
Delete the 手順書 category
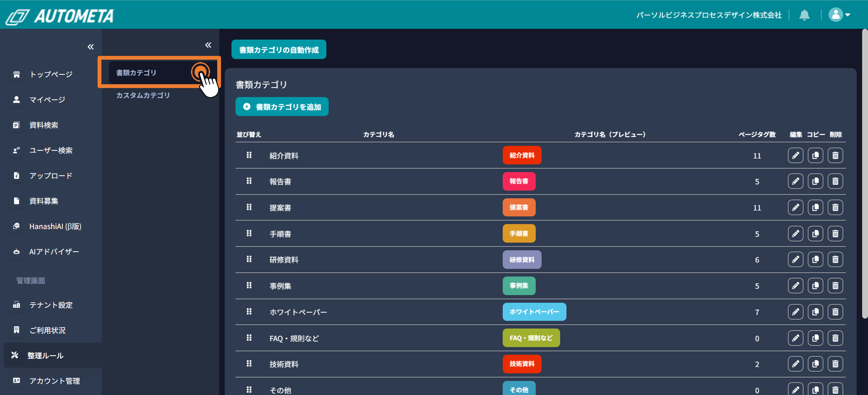click(835, 234)
